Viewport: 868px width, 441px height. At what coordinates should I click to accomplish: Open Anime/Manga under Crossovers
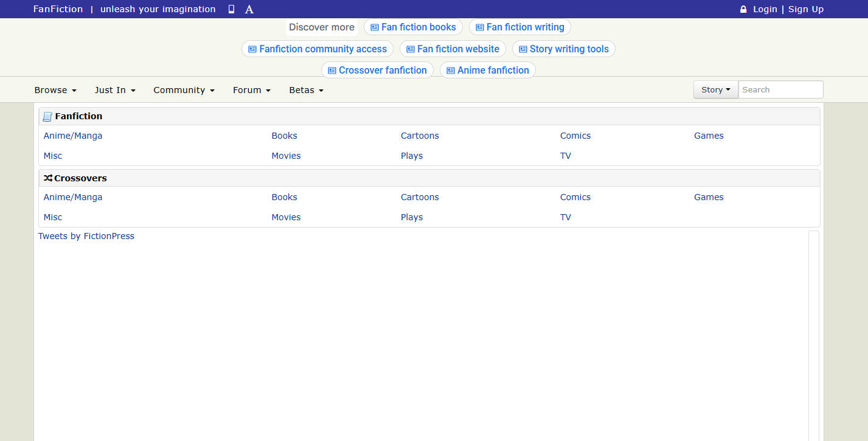point(73,197)
